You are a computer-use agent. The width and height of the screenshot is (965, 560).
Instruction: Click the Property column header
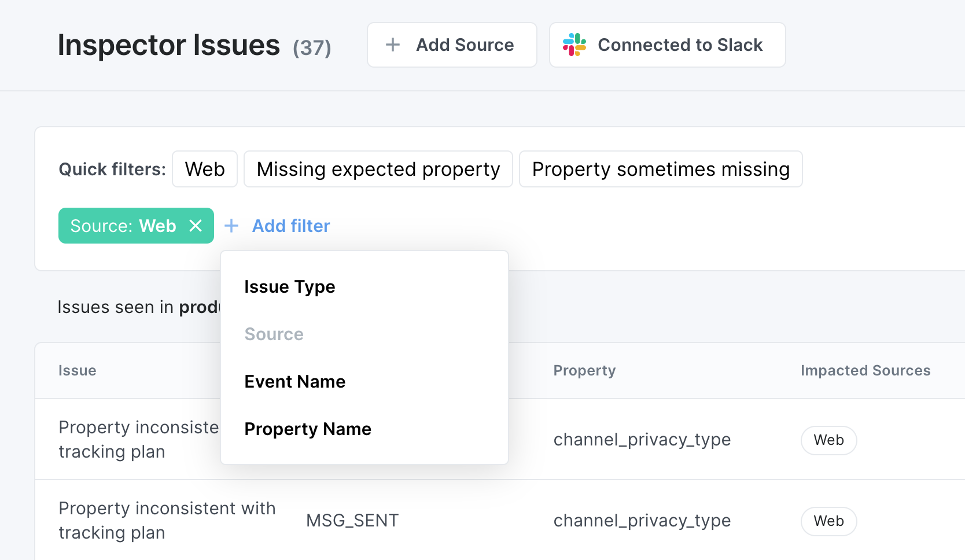584,371
